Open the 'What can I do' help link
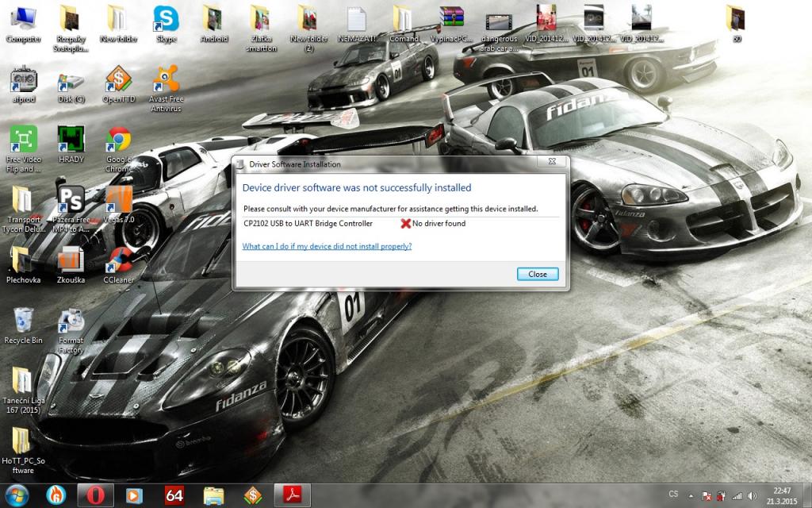 coord(327,246)
